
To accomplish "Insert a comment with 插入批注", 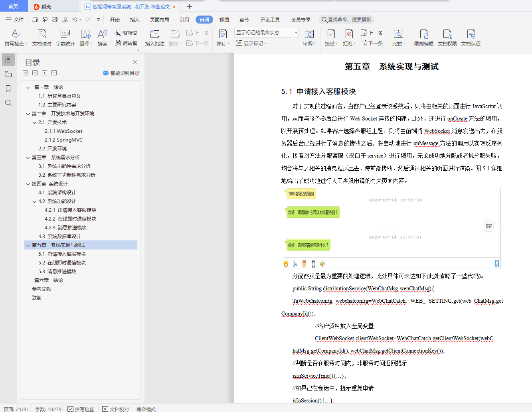I will [x=154, y=37].
